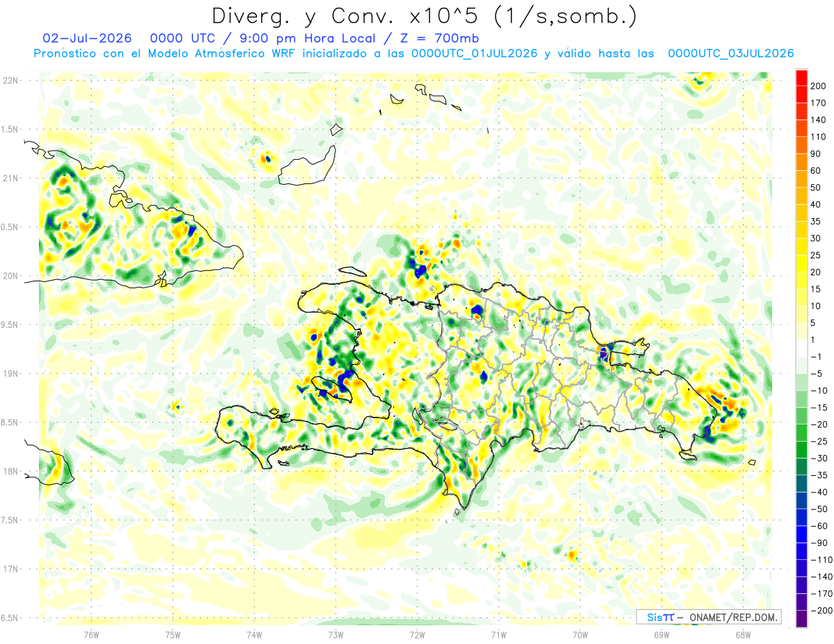Click the 0.5N latitude axis label
This screenshot has height=644, width=834.
(10, 227)
